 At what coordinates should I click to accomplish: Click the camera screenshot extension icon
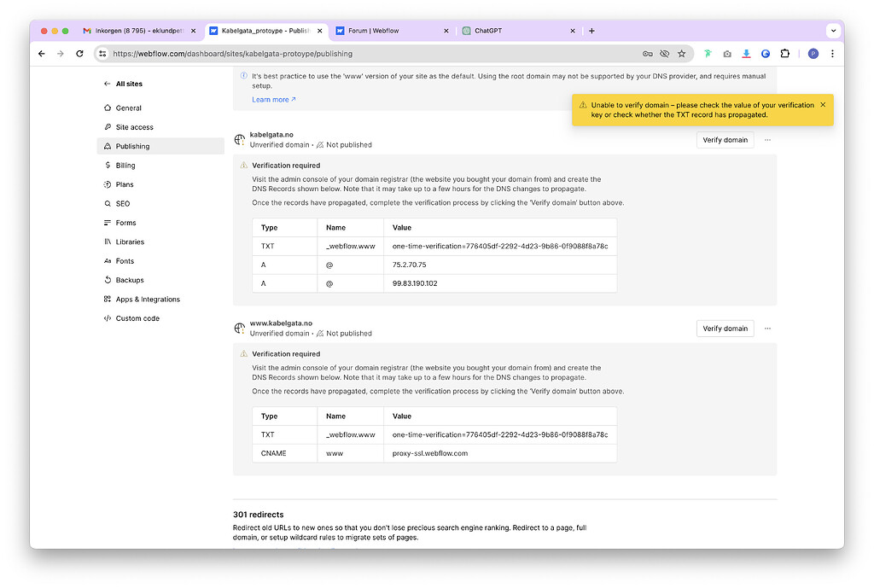click(727, 54)
